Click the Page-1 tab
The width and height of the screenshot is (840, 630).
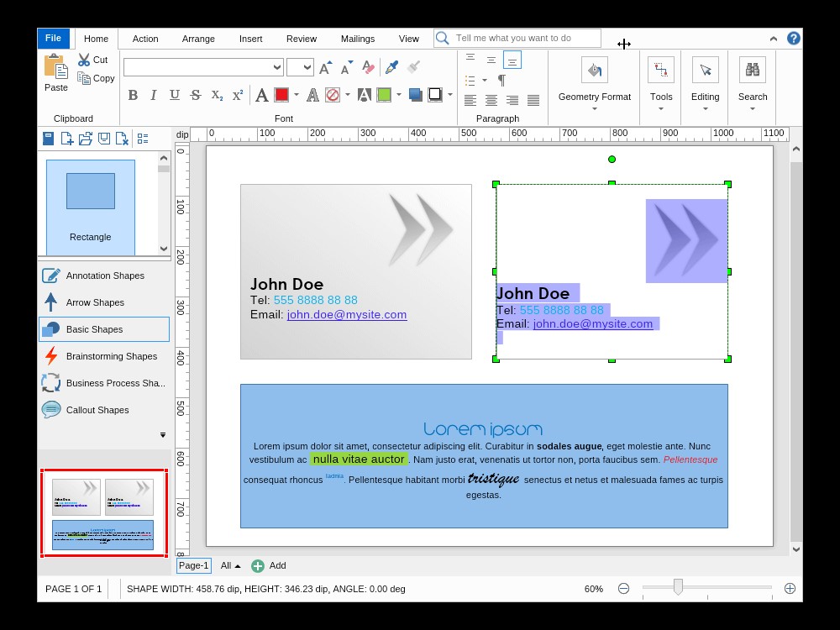coord(194,565)
